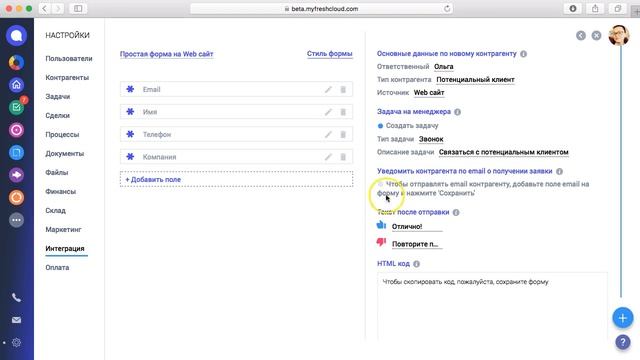Toggle required star on Email field
The width and height of the screenshot is (640, 360).
[x=130, y=89]
